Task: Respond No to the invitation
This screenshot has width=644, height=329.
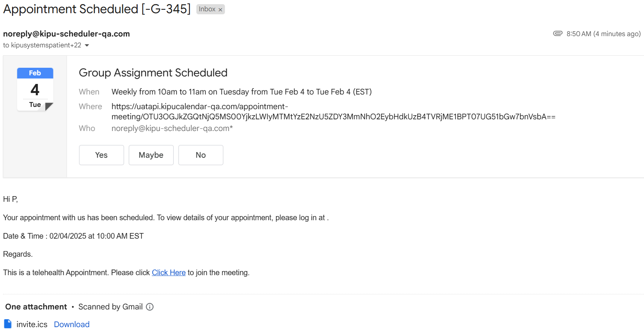Action: 200,155
